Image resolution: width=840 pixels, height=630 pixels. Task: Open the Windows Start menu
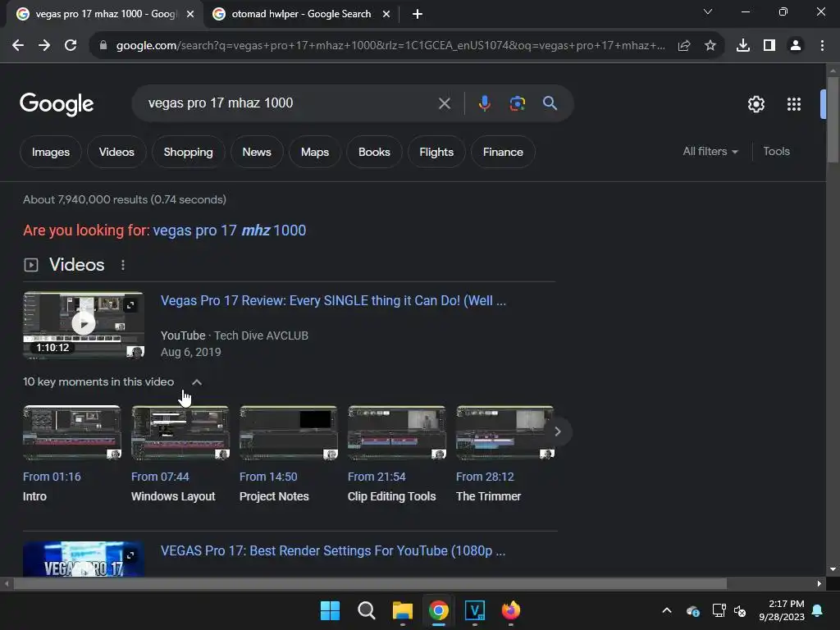click(330, 610)
